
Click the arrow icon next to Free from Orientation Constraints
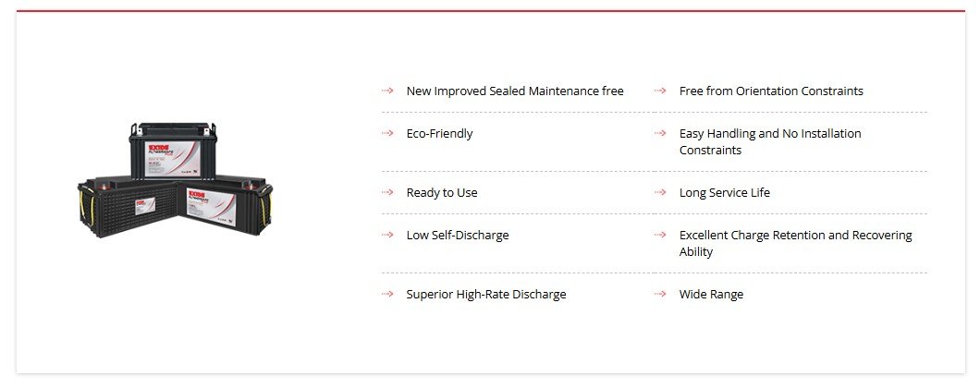660,91
